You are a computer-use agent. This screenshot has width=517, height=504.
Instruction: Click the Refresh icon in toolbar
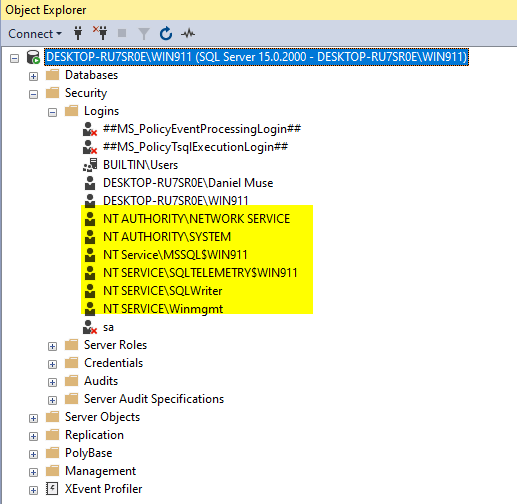click(166, 34)
